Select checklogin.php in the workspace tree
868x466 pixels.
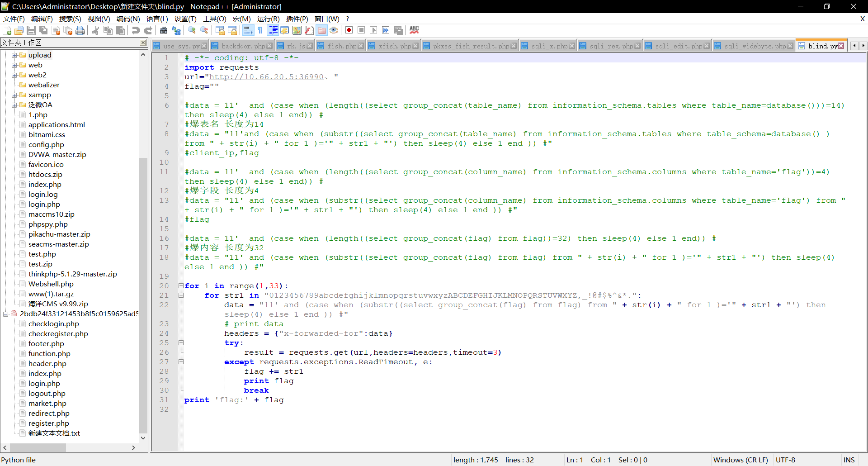pyautogui.click(x=53, y=324)
